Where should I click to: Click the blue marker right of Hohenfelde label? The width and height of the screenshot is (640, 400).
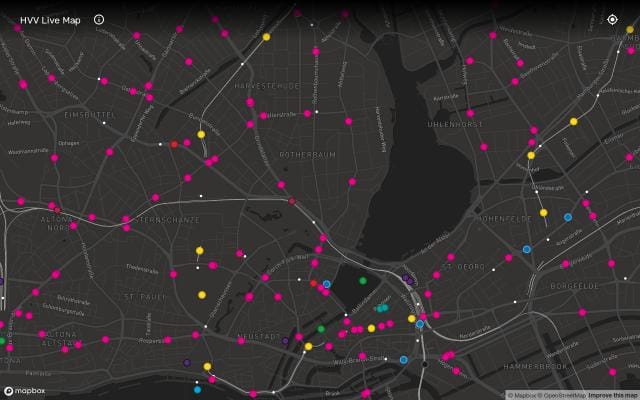pyautogui.click(x=568, y=217)
